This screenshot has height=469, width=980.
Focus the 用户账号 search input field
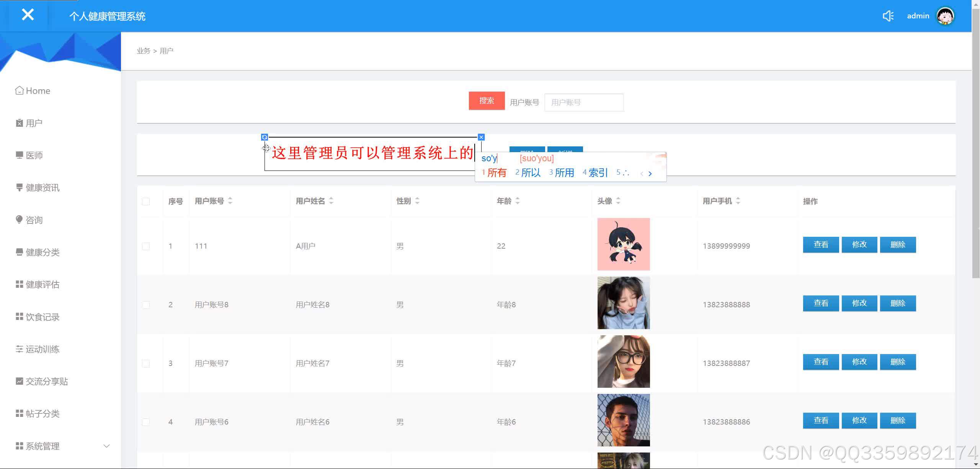[584, 102]
